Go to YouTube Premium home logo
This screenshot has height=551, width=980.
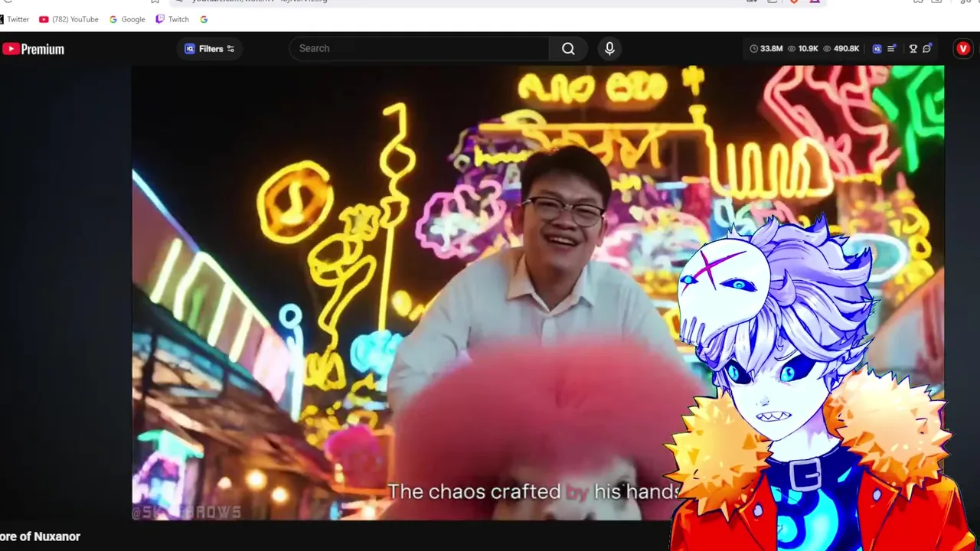point(33,49)
